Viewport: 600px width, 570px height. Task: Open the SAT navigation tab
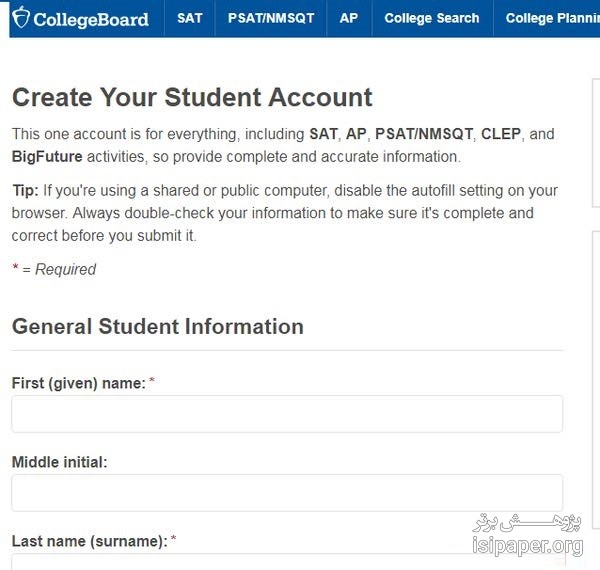(x=190, y=18)
